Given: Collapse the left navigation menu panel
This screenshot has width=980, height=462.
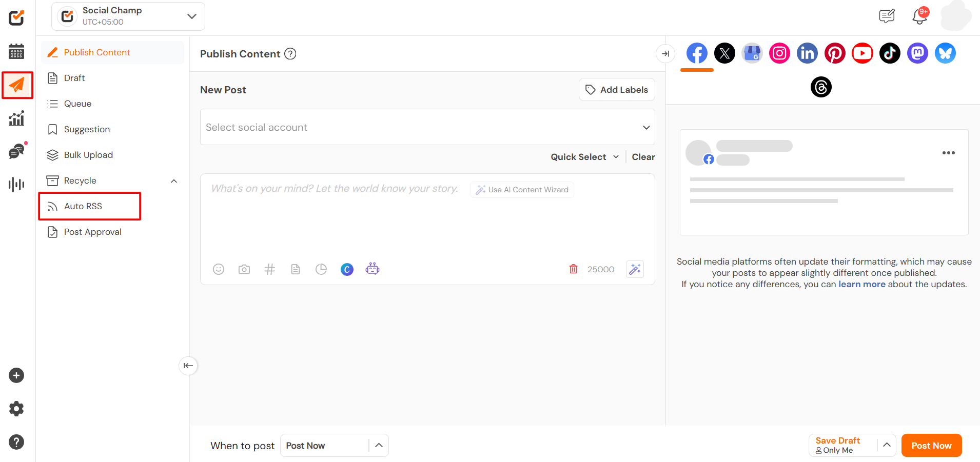Looking at the screenshot, I should tap(188, 366).
